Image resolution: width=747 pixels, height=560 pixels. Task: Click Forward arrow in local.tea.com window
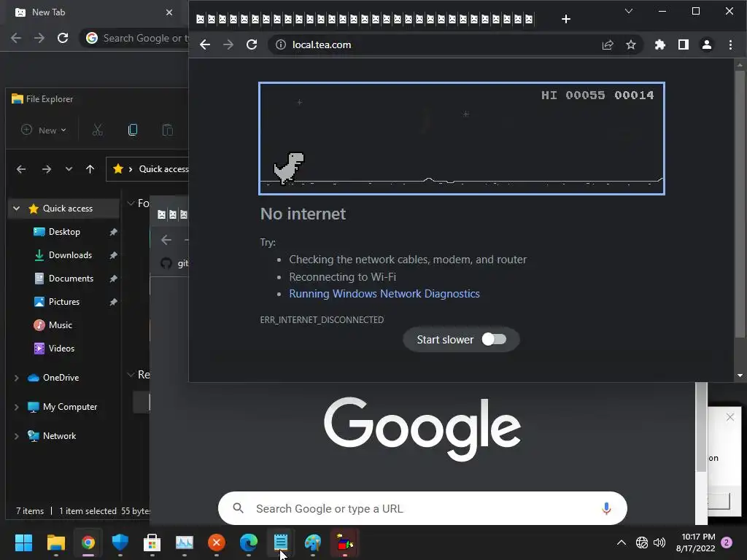[228, 44]
